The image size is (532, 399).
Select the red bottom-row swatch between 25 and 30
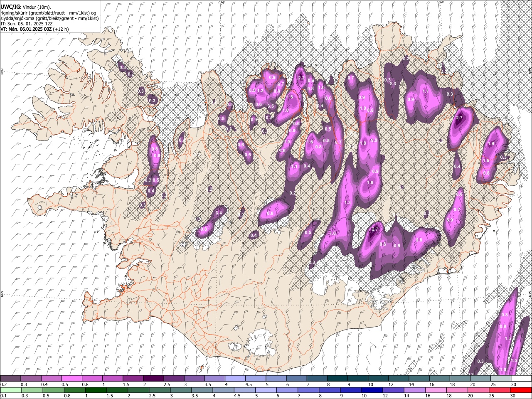499,390
